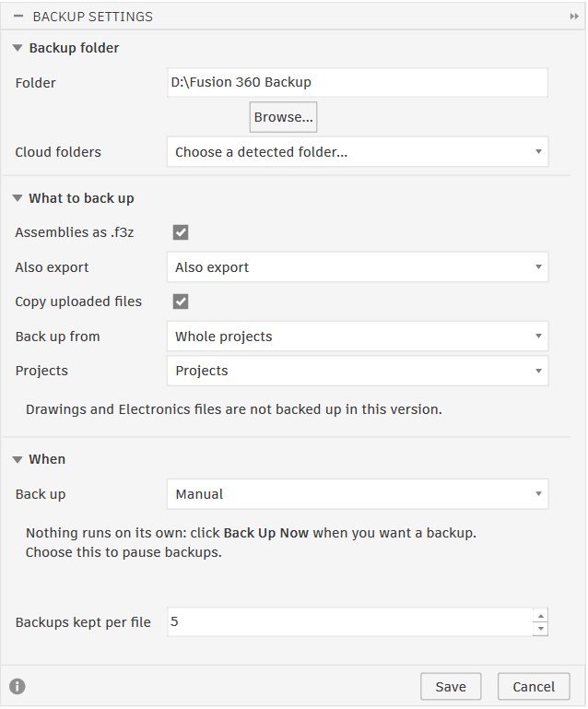Viewport: 588px width, 709px height.
Task: Click the Browse... button
Action: click(x=283, y=117)
